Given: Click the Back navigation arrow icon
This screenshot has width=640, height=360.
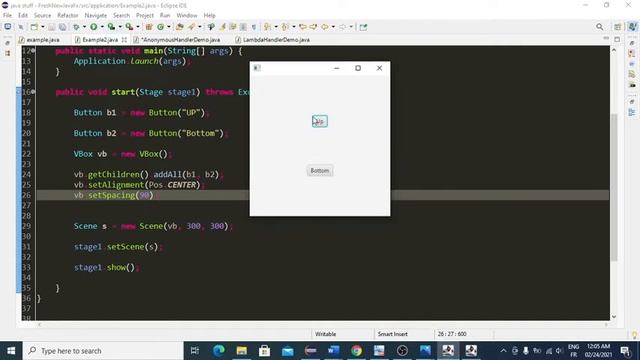Looking at the screenshot, I should (x=325, y=27).
